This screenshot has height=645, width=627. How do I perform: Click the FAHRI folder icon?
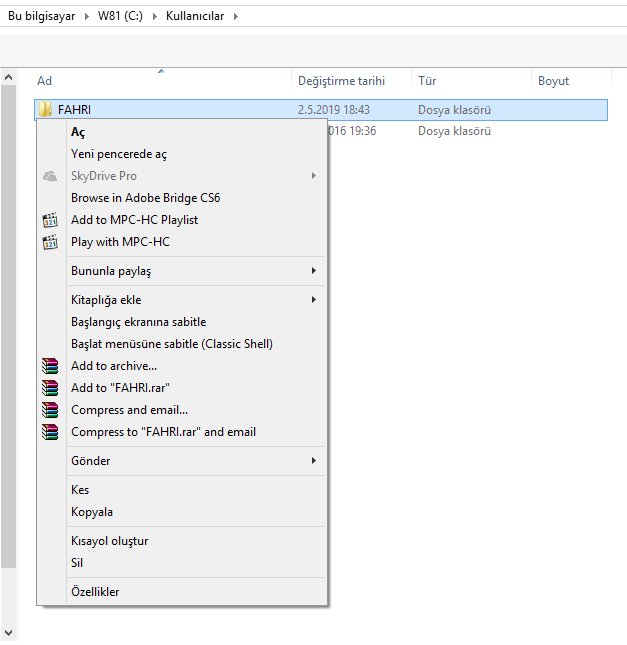(45, 109)
